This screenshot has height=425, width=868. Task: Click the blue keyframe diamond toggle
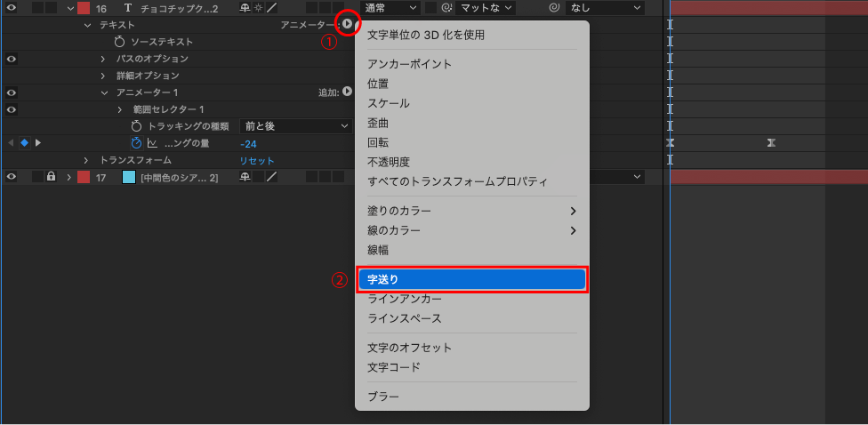coord(24,143)
